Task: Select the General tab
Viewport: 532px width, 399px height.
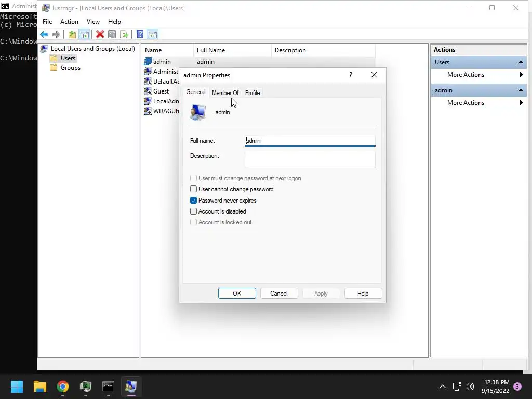Action: pyautogui.click(x=196, y=92)
